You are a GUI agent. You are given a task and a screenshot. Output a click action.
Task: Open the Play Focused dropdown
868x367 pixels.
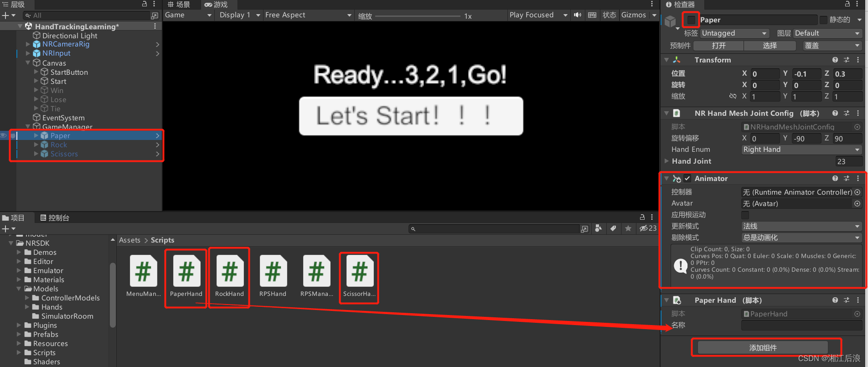tap(538, 15)
